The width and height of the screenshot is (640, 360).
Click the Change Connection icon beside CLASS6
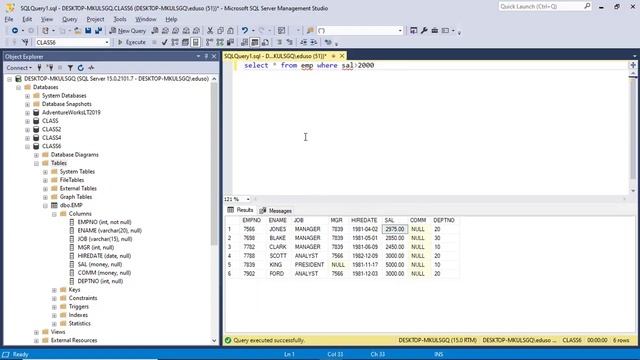click(25, 42)
